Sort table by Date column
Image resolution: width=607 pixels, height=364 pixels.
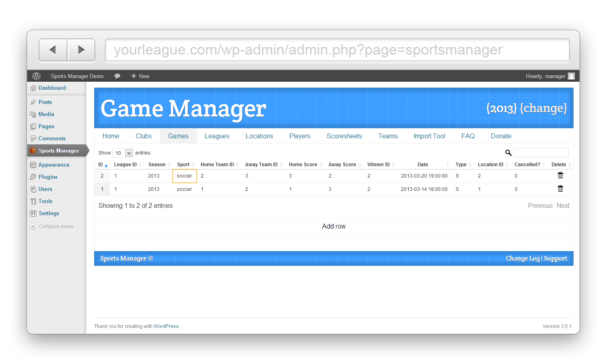pos(424,165)
